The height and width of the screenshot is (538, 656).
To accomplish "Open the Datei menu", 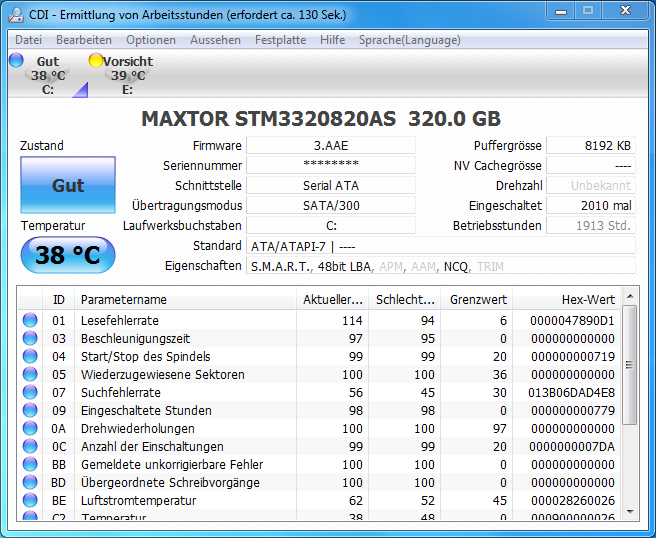I will 28,40.
